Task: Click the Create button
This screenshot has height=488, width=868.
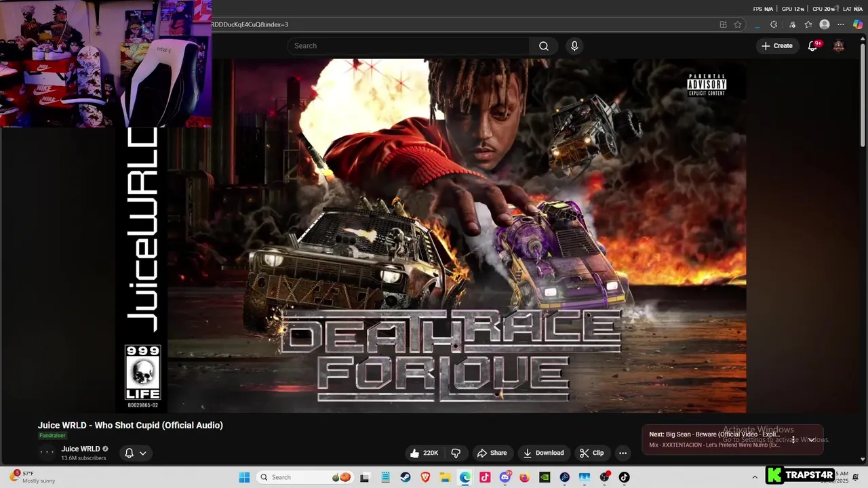Action: [776, 46]
